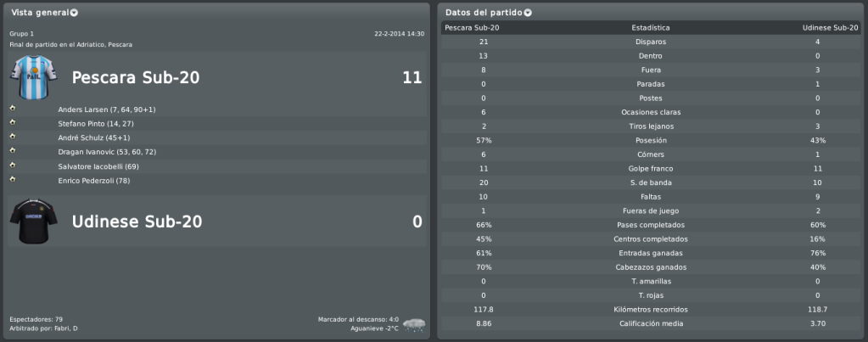
Task: Click the goal ball icon beside Dragan Ivanovic
Action: point(12,150)
